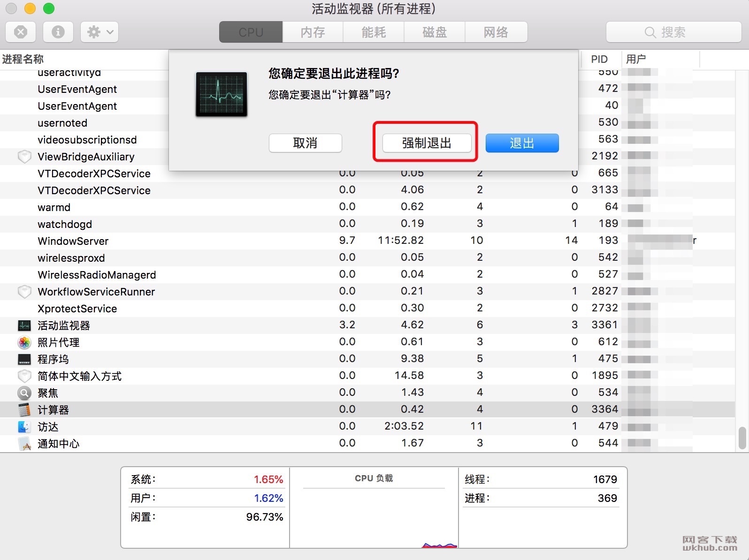749x560 pixels.
Task: Click the 聚焦 Spotlight magnifier icon
Action: [x=24, y=393]
